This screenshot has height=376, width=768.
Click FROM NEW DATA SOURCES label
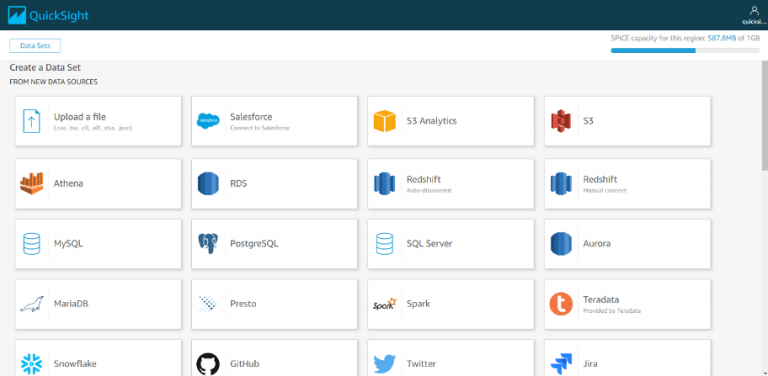53,82
